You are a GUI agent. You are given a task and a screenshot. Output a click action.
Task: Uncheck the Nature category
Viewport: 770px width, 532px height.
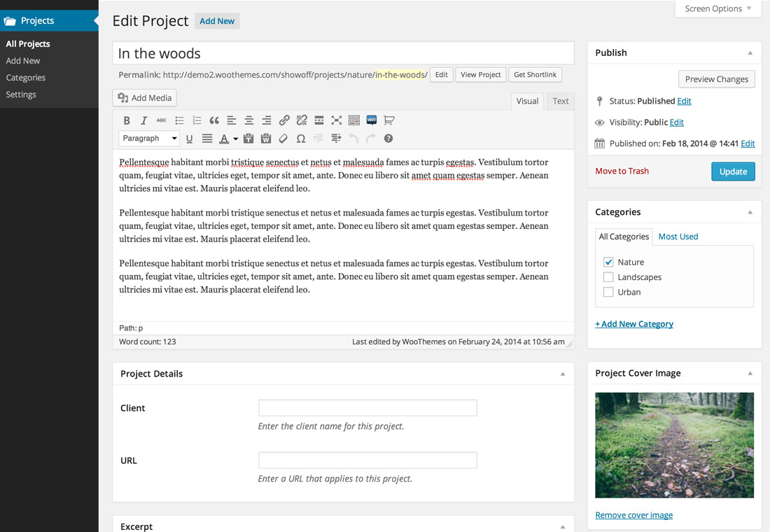click(608, 261)
